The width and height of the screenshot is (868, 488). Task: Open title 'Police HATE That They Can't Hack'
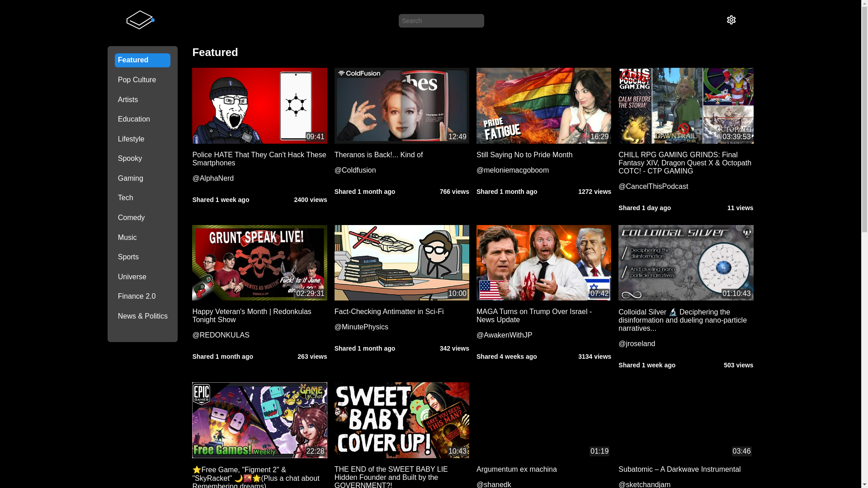[x=259, y=159]
